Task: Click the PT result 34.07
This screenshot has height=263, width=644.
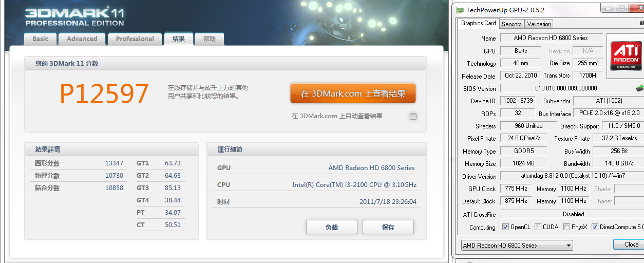Action: click(173, 213)
